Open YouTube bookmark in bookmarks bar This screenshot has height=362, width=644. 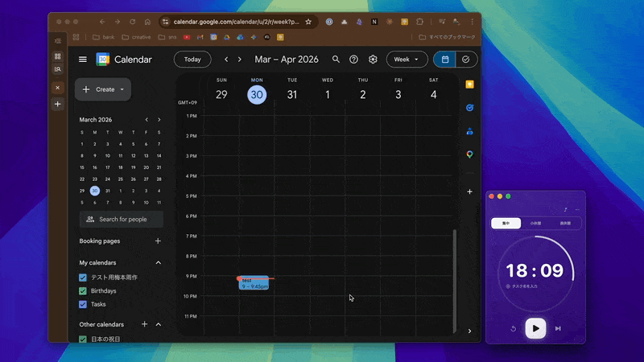coord(187,37)
